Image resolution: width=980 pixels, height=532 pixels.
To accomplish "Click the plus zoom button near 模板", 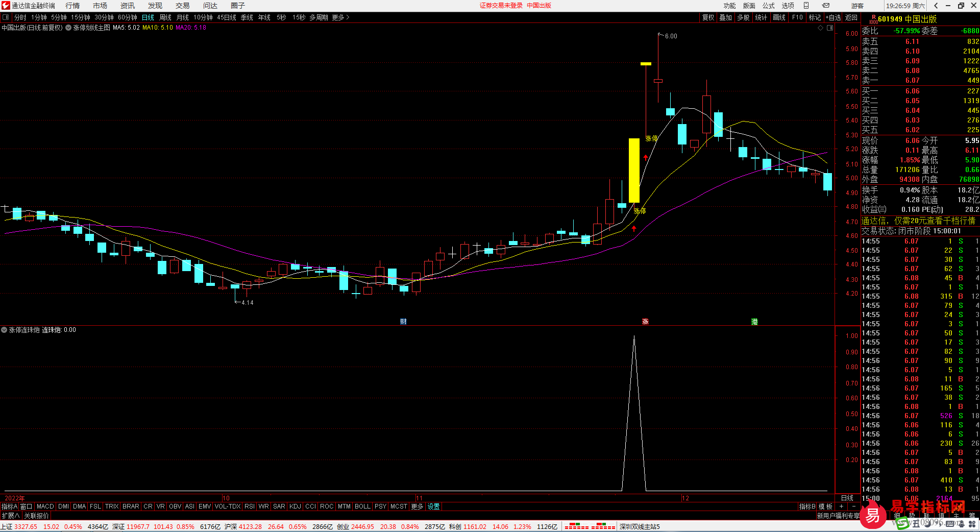I will tap(841, 506).
